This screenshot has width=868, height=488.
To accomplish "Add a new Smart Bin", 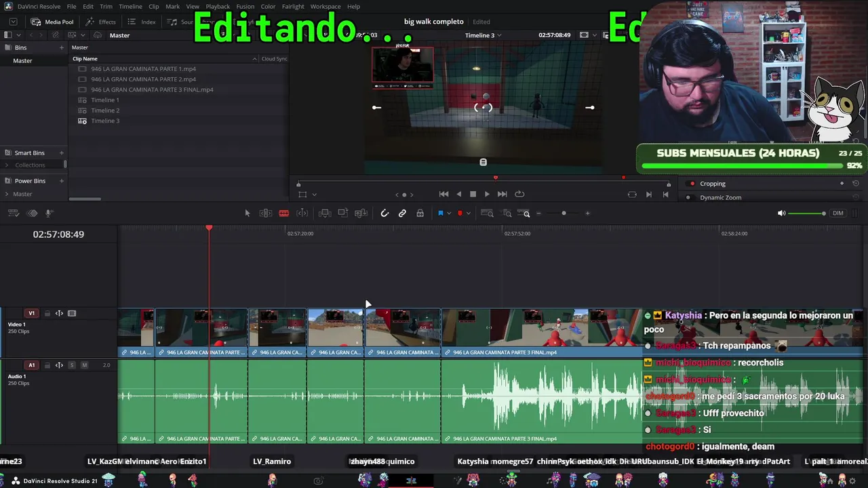I will (61, 153).
